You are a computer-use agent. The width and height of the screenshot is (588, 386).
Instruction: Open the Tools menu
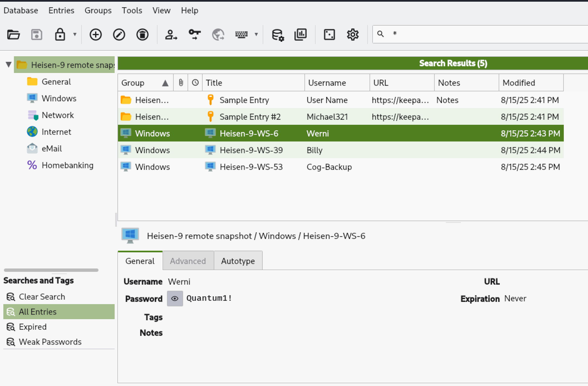(x=132, y=11)
